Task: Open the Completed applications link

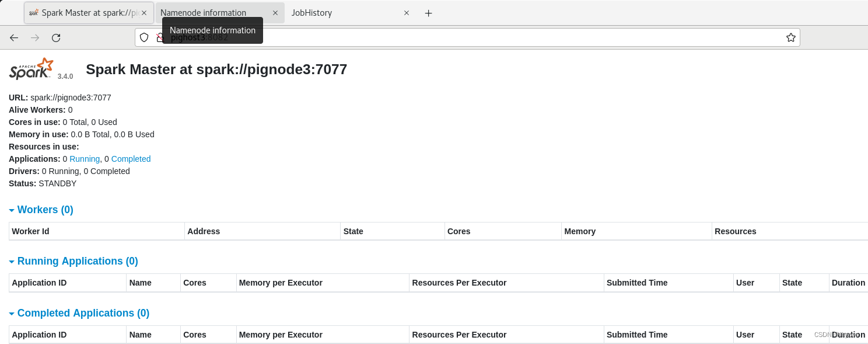Action: click(x=131, y=159)
